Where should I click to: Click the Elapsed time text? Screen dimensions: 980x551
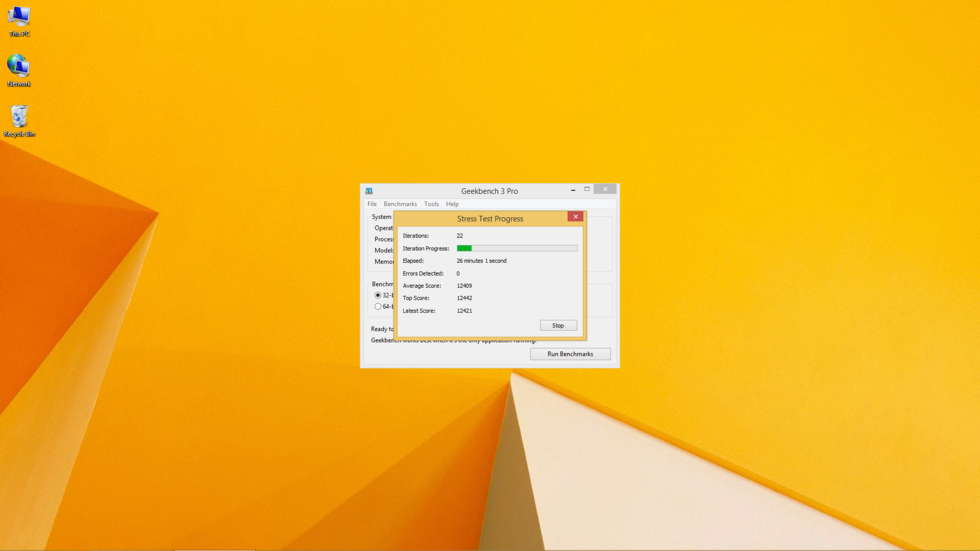click(x=481, y=261)
